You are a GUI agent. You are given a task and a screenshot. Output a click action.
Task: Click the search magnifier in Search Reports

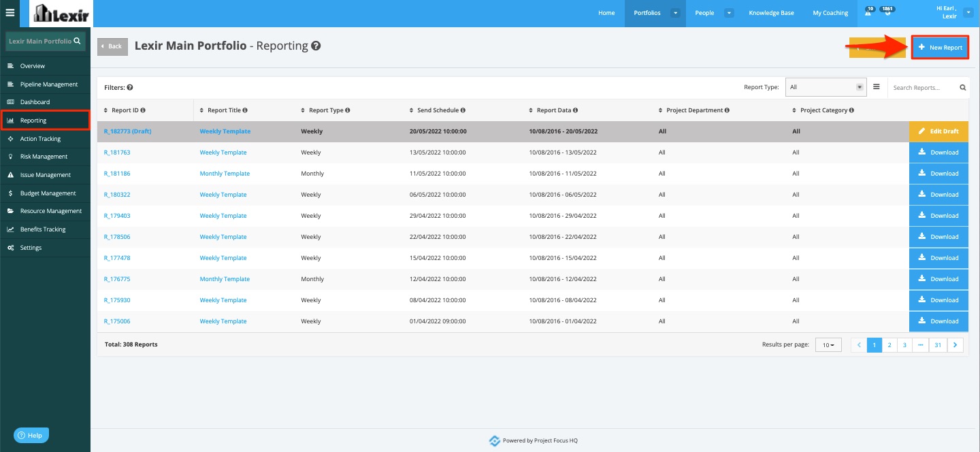coord(962,88)
